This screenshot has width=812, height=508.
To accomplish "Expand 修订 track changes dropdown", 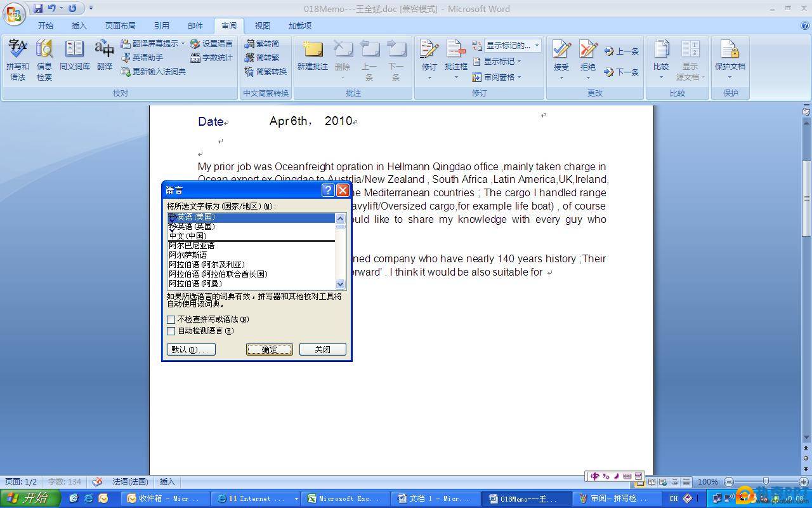I will pos(429,77).
